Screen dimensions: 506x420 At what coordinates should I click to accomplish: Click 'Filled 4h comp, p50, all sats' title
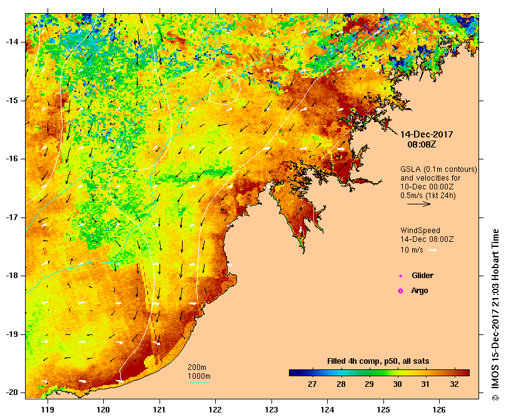click(x=378, y=361)
